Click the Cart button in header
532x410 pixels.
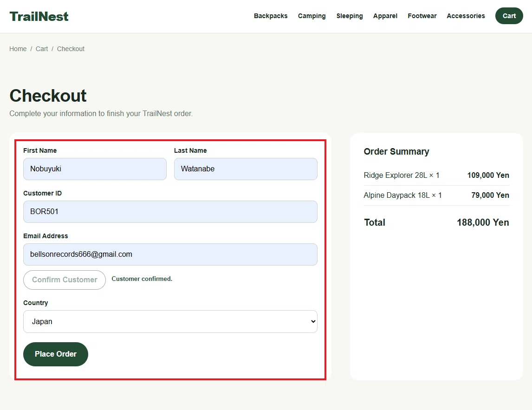509,16
